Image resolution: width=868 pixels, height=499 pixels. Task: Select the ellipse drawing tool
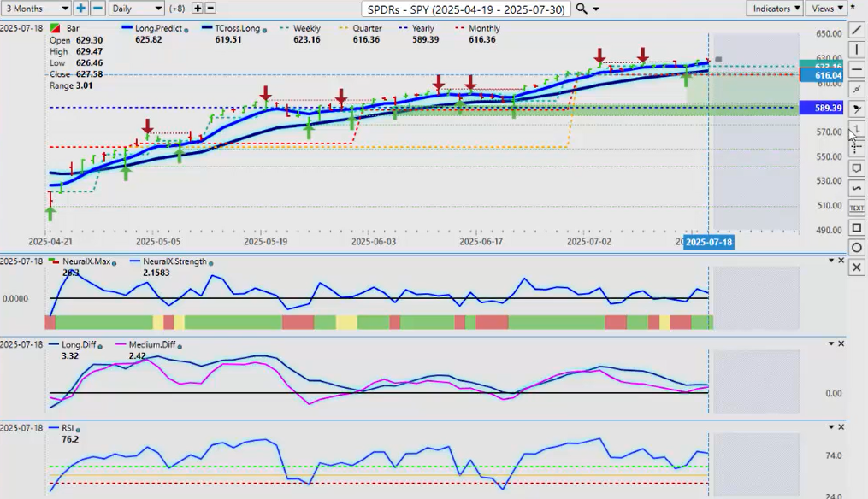(857, 247)
